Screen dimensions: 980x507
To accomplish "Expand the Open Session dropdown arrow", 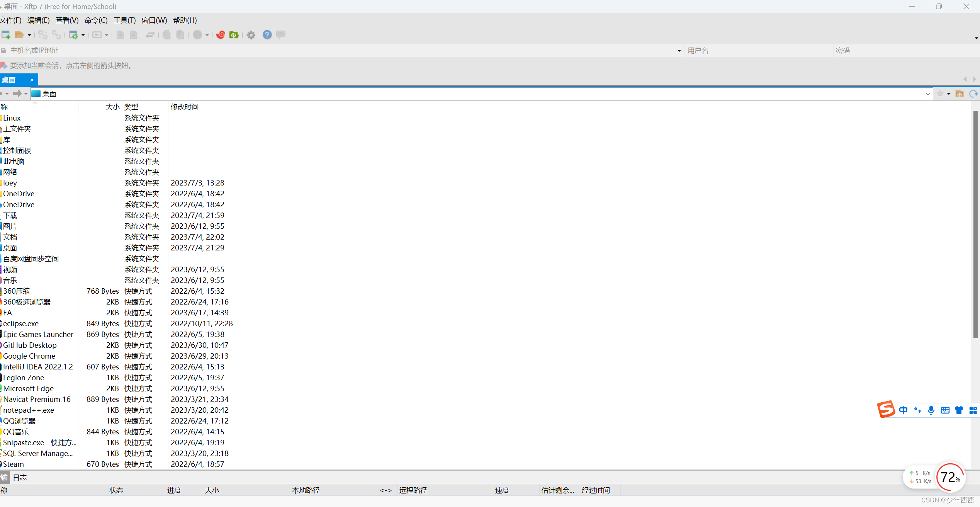I will (29, 35).
